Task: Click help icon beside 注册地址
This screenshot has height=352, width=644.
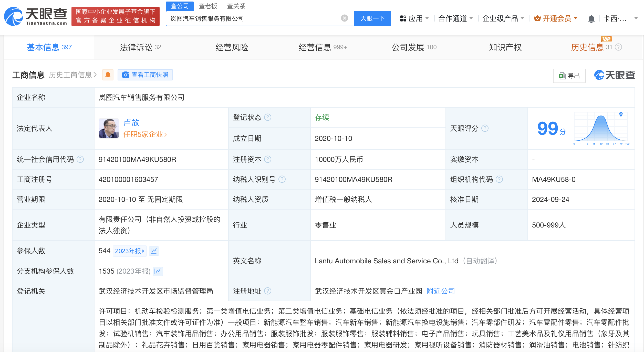Action: tap(268, 291)
